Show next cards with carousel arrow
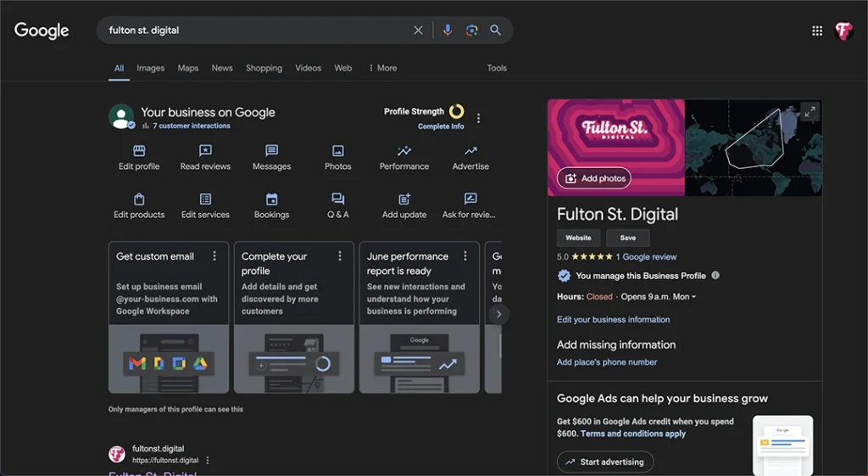868x476 pixels. pyautogui.click(x=498, y=314)
